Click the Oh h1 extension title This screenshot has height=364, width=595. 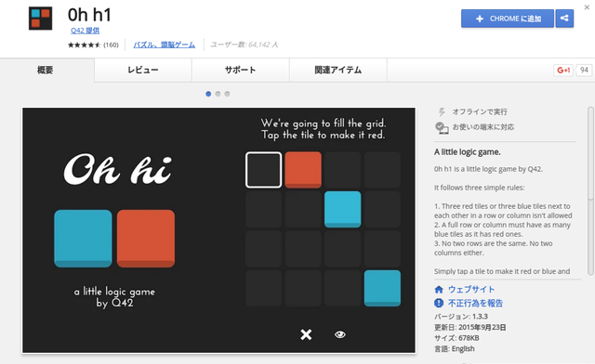click(89, 15)
